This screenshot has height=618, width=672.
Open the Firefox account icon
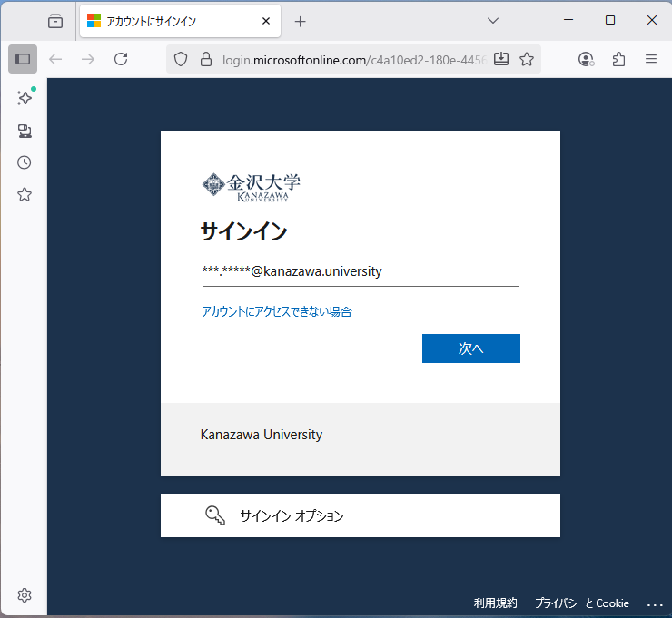(587, 59)
